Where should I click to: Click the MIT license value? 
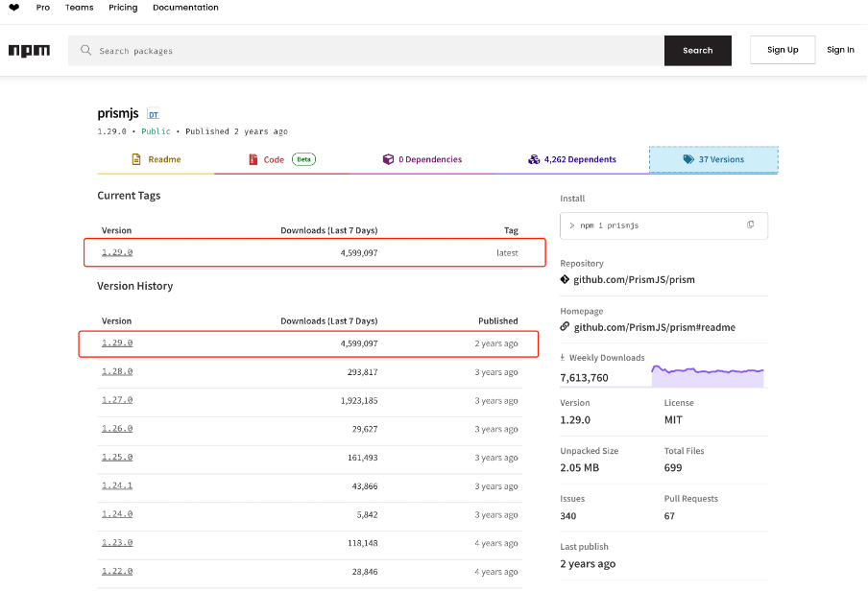click(x=673, y=420)
